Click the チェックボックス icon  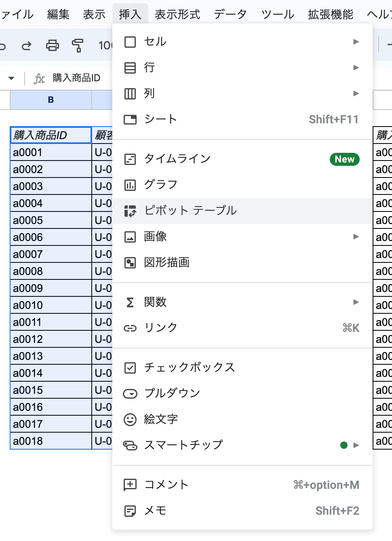point(130,368)
